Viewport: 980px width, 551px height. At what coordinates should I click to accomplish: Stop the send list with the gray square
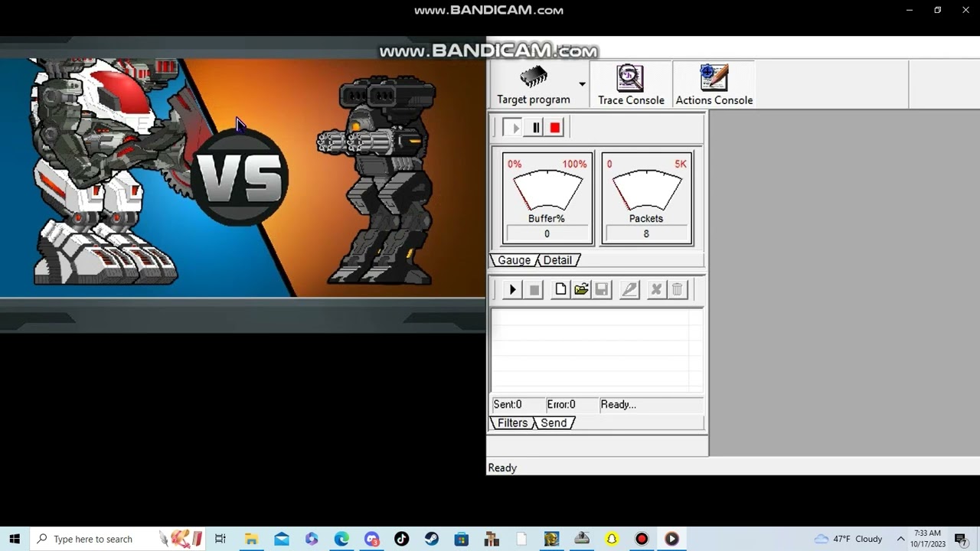tap(534, 289)
